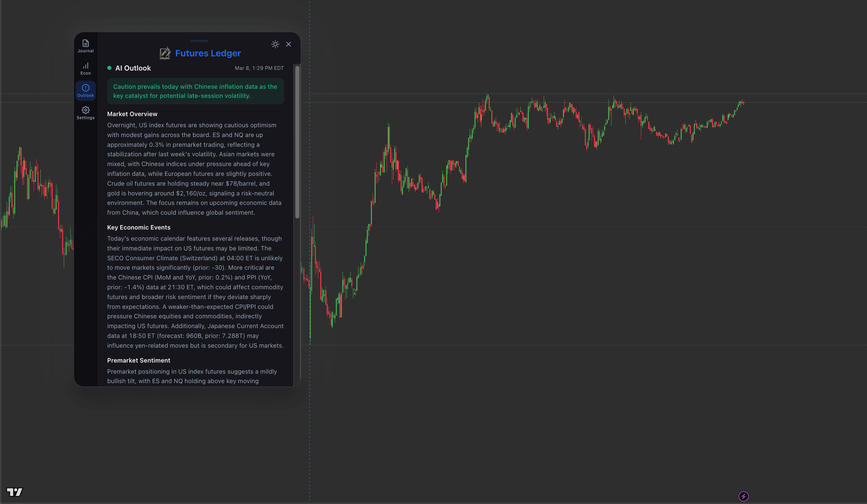This screenshot has height=504, width=867.
Task: Click the purple lightning bolt button
Action: click(744, 496)
